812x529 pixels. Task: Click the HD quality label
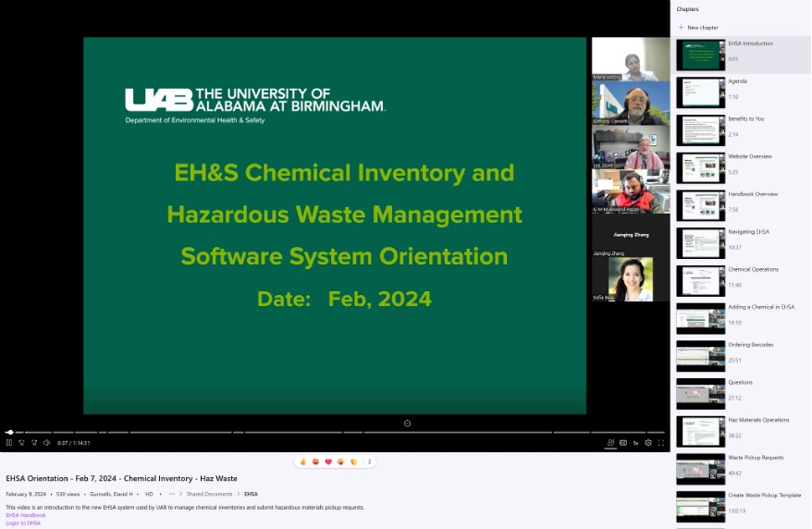pyautogui.click(x=149, y=494)
